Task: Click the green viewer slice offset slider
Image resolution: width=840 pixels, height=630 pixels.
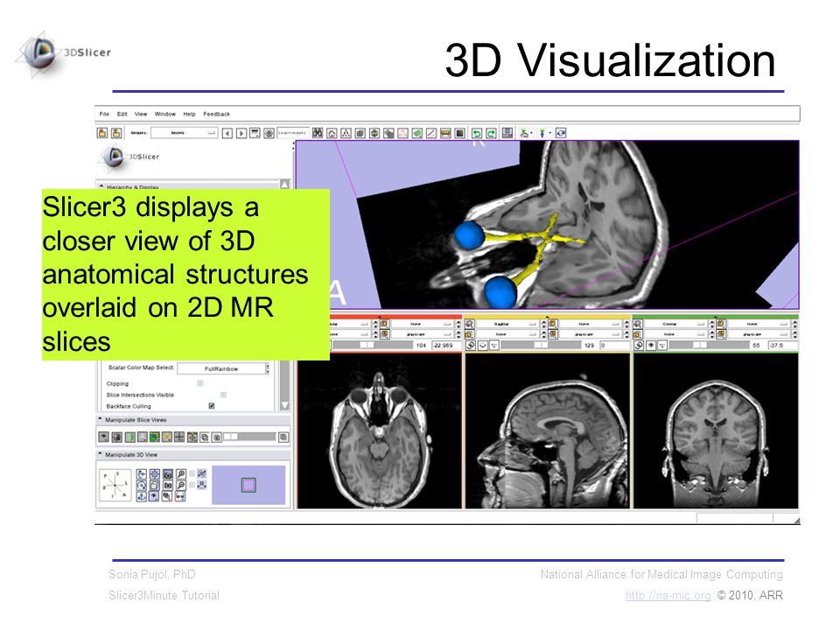Action: pos(710,346)
